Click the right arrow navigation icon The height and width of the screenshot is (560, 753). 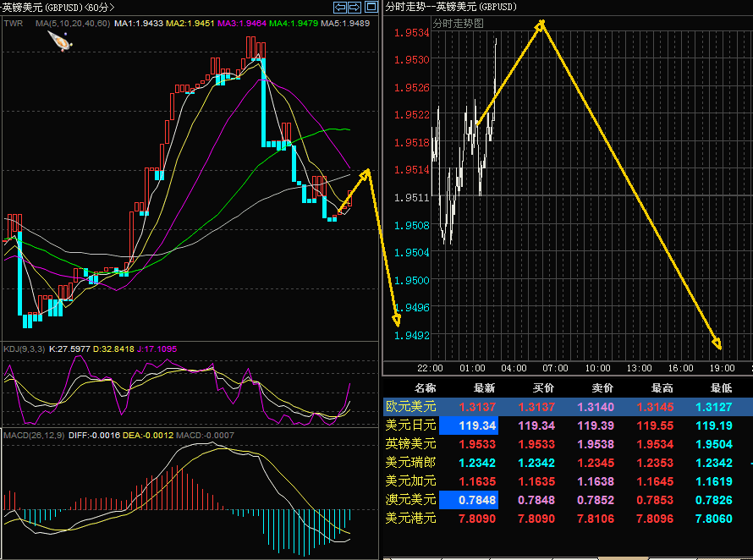[x=354, y=7]
